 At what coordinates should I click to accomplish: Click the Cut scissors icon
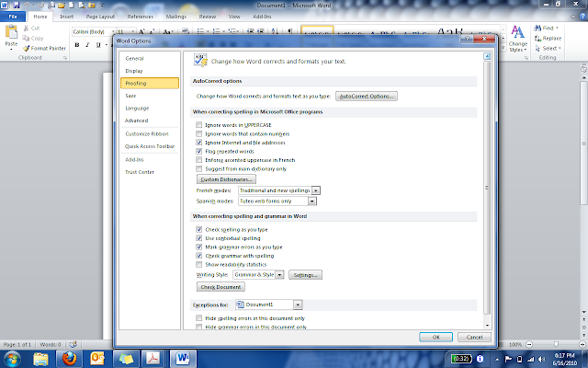pyautogui.click(x=26, y=29)
